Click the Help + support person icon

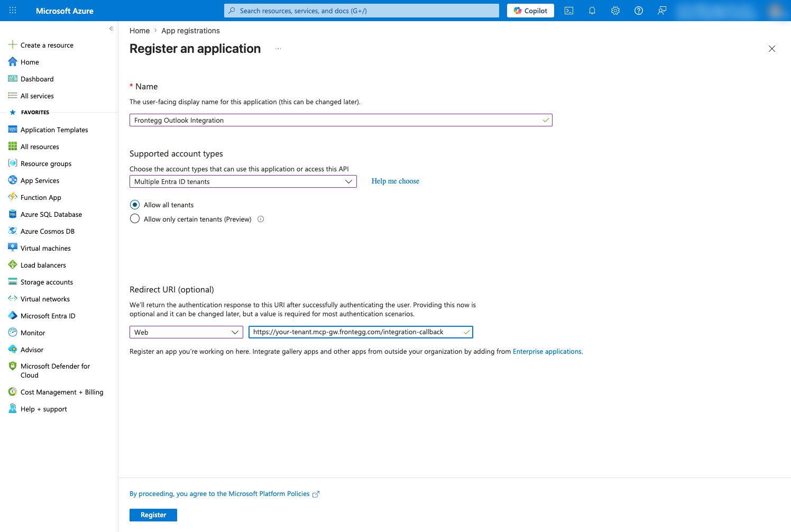pos(13,409)
